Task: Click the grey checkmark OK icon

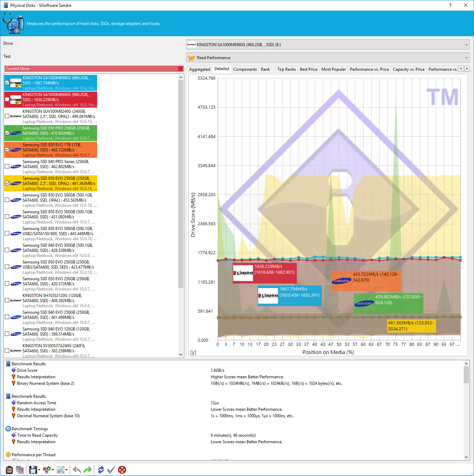Action: (x=111, y=470)
